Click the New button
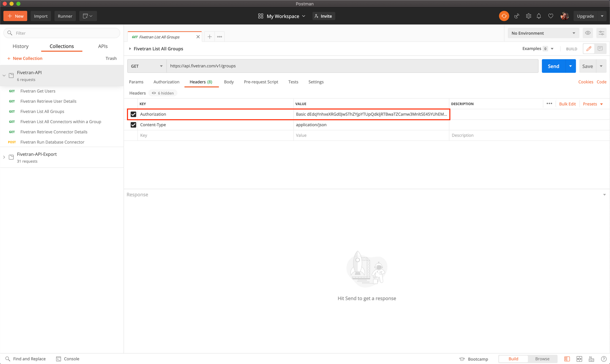The image size is (610, 364). coord(15,16)
